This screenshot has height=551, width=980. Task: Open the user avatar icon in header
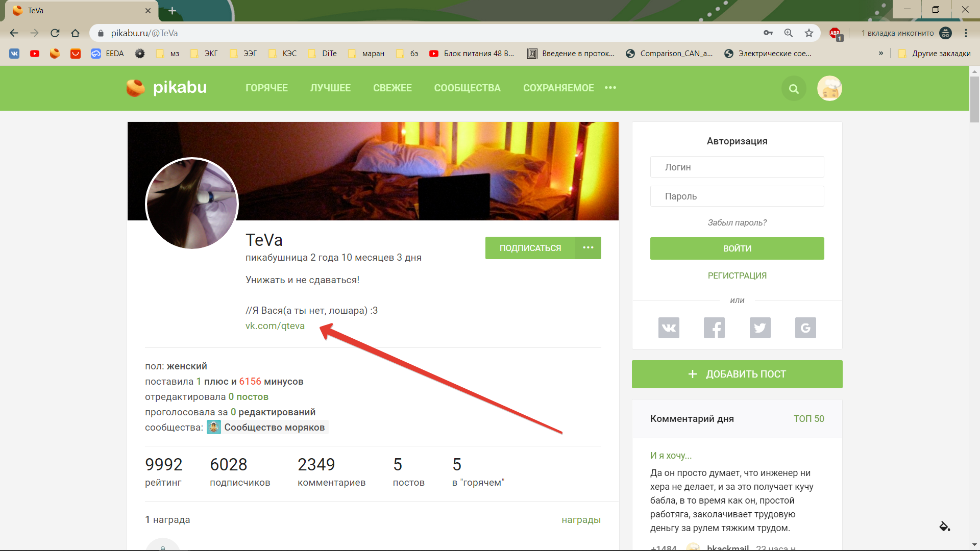click(829, 89)
